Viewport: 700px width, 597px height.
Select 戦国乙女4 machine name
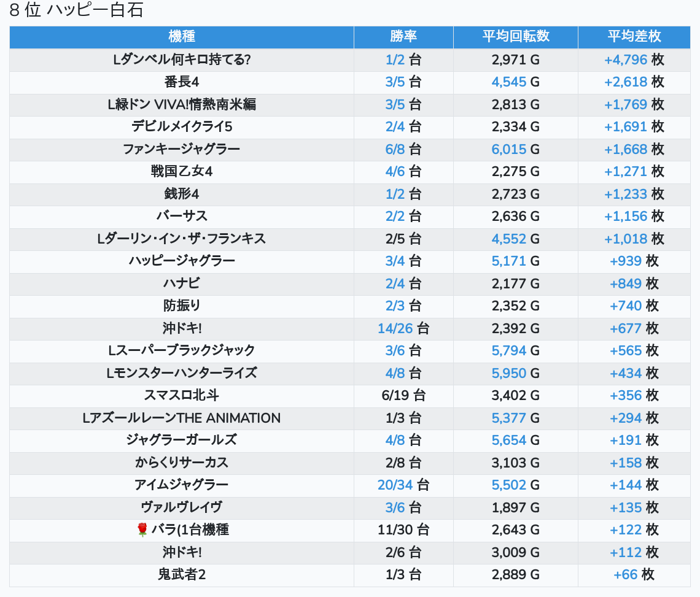[x=182, y=171]
